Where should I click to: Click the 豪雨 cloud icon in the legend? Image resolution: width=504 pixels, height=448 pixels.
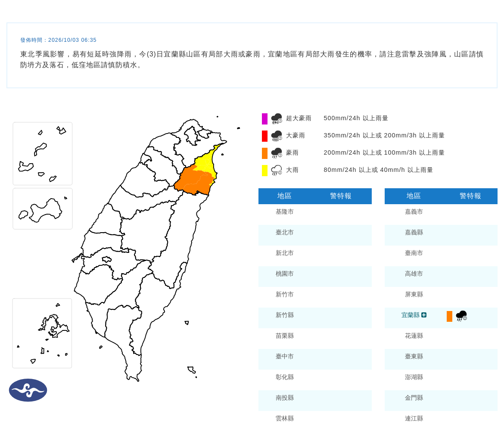(277, 153)
